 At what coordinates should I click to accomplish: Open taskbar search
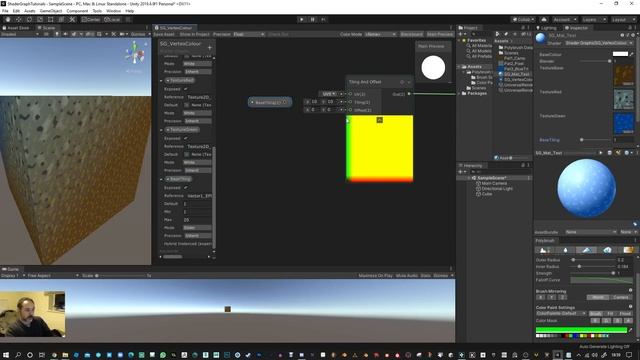(x=18, y=355)
